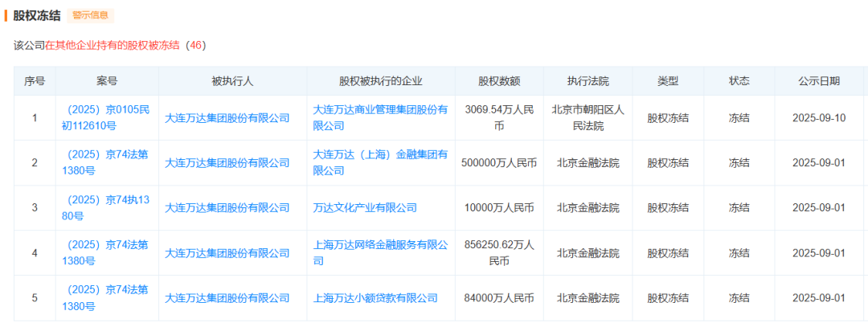
Task: Click the 股权被执行的企业 column header
Action: click(381, 80)
